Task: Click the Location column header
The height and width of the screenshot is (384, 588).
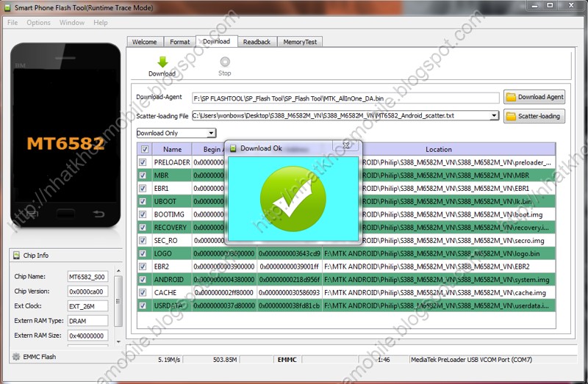Action: [x=438, y=150]
